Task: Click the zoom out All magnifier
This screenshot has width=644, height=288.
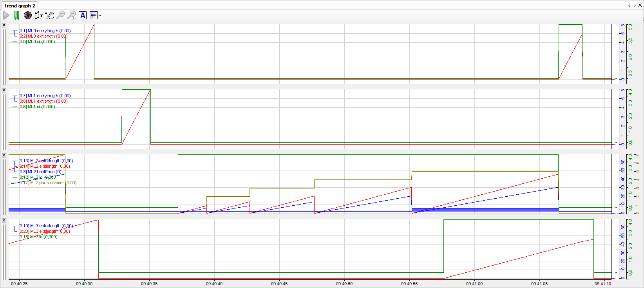Action: tap(72, 15)
